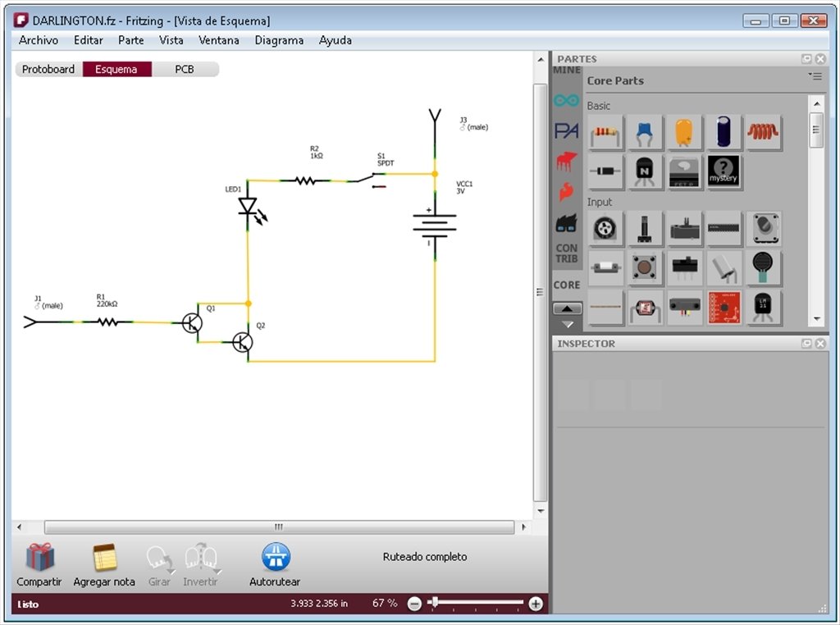
Task: Click the Invertir flip tool
Action: click(x=200, y=565)
